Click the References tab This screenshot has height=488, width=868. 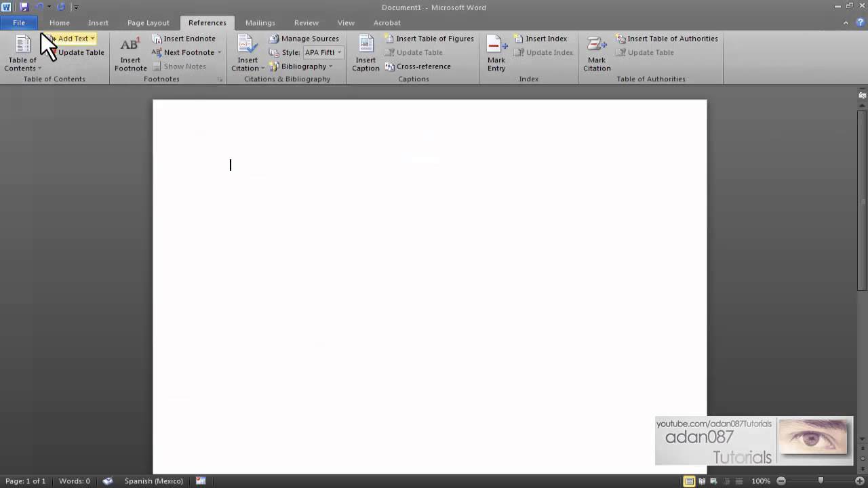pos(208,22)
